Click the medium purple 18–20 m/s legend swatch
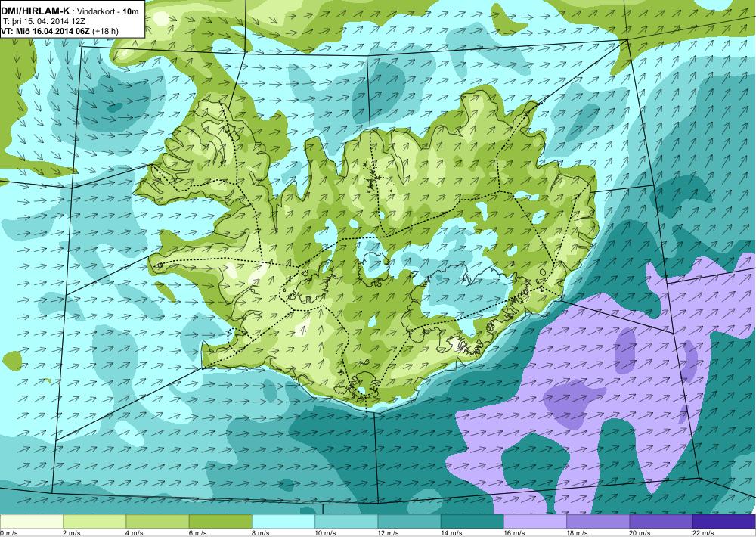The width and height of the screenshot is (756, 537). [598, 522]
